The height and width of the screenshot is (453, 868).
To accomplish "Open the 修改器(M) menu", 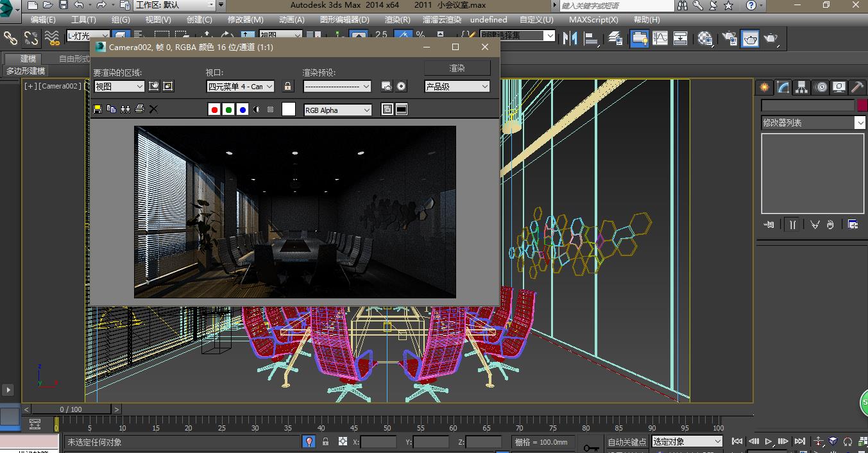I will pyautogui.click(x=246, y=20).
